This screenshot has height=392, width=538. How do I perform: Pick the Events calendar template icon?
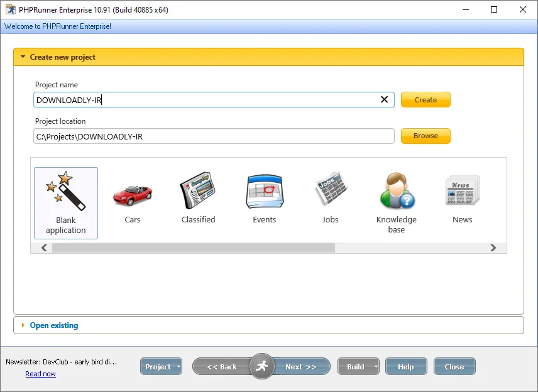[264, 192]
